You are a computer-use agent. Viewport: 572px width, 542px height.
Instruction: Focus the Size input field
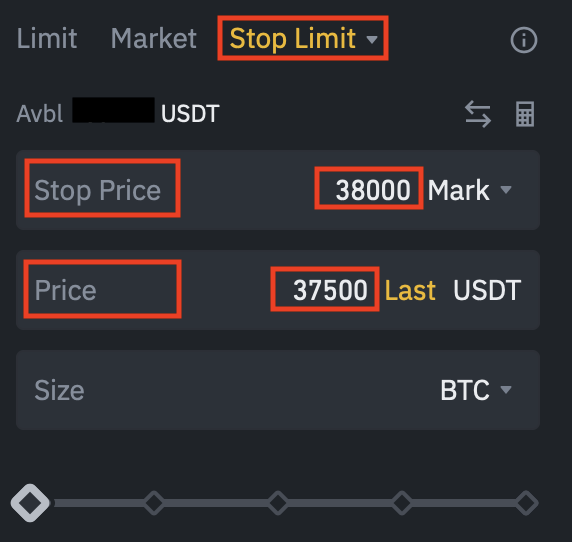(x=278, y=390)
